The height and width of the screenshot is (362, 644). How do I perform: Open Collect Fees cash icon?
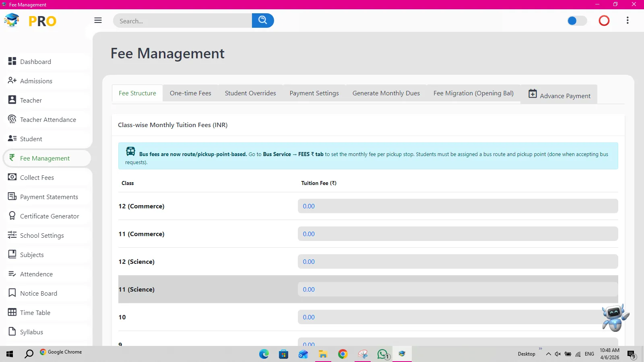click(12, 177)
